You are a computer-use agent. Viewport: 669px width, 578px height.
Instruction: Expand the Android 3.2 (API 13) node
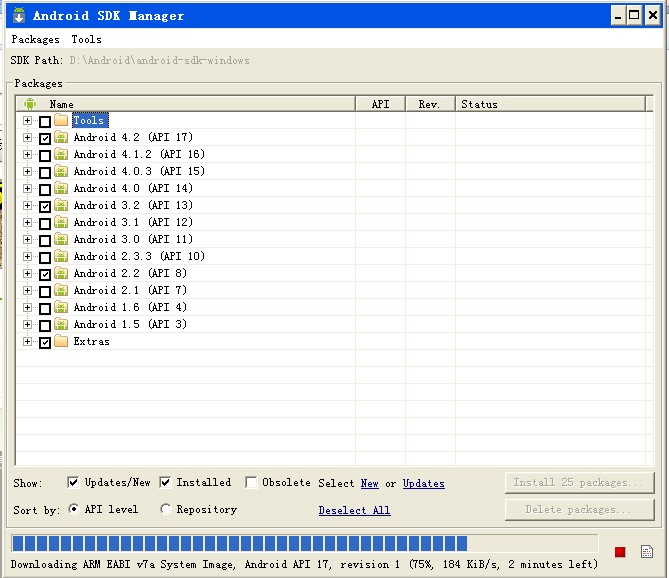(x=27, y=206)
